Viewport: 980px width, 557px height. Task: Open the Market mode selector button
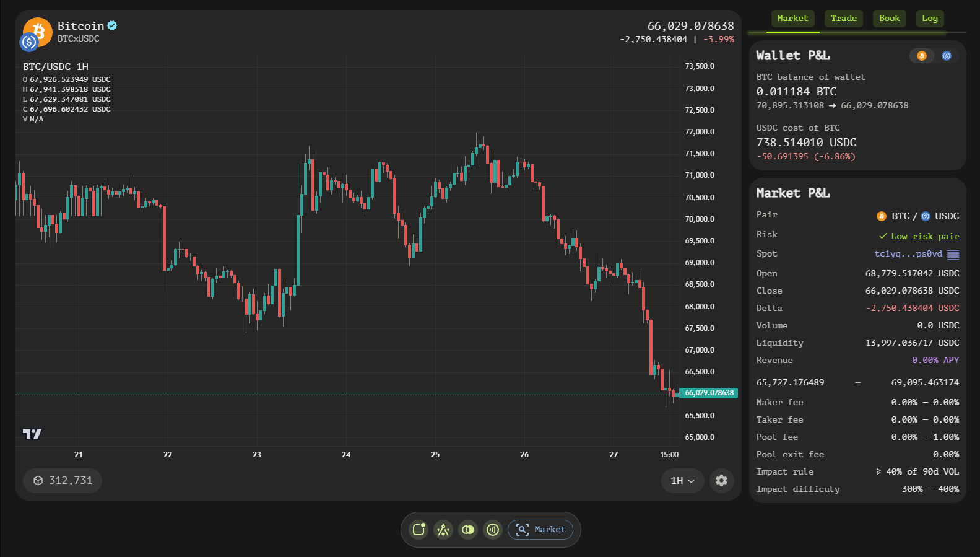pyautogui.click(x=540, y=529)
